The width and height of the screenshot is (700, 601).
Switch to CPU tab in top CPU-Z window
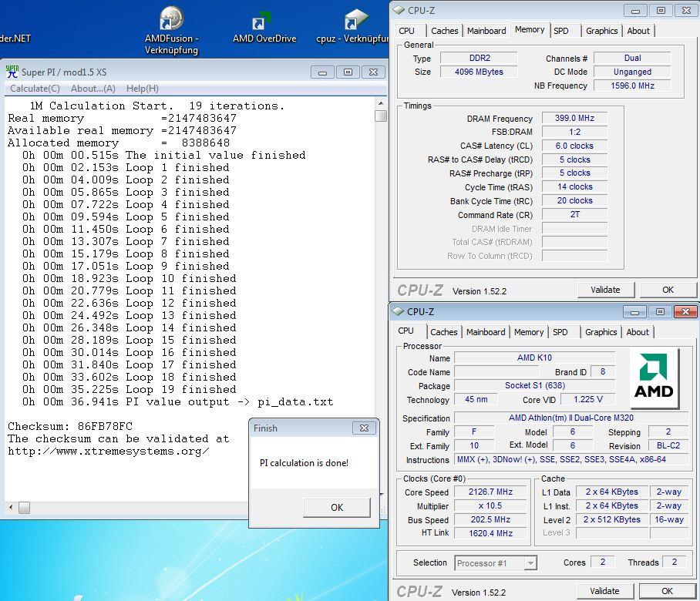coord(406,31)
